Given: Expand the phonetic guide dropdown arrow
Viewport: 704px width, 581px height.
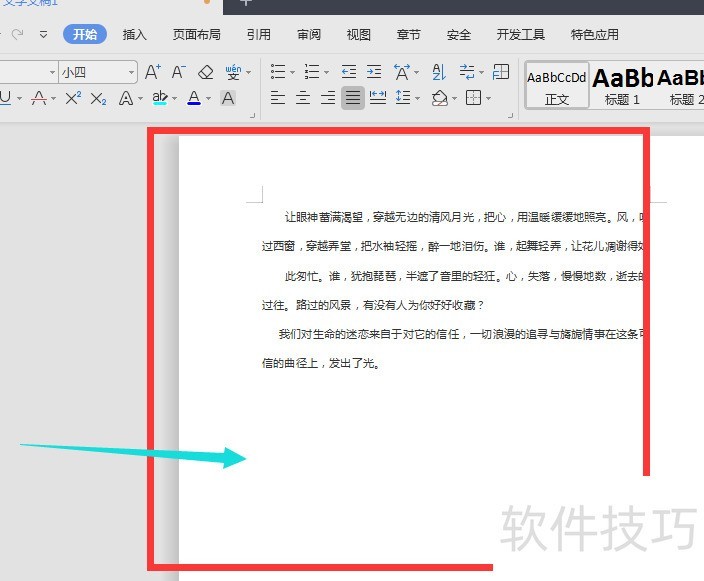Looking at the screenshot, I should (x=248, y=73).
